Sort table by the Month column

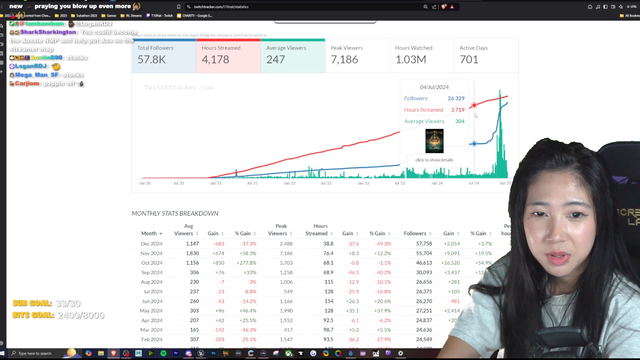pyautogui.click(x=151, y=233)
